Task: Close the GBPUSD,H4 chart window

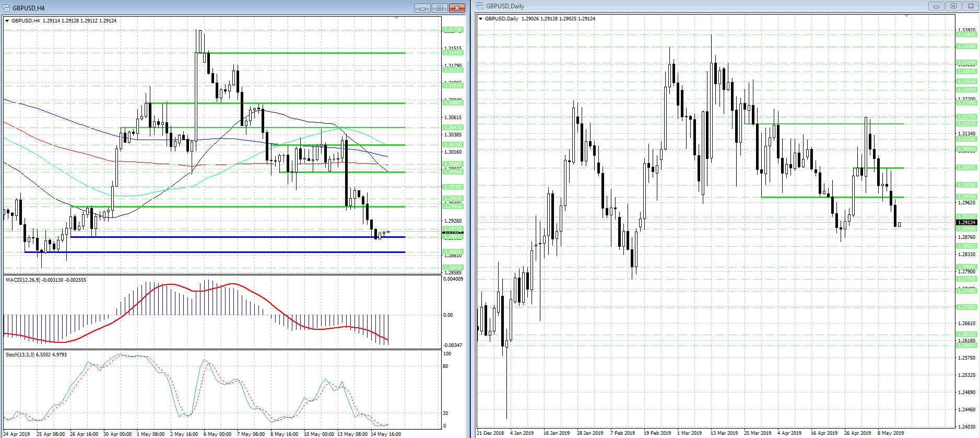Action: 457,8
